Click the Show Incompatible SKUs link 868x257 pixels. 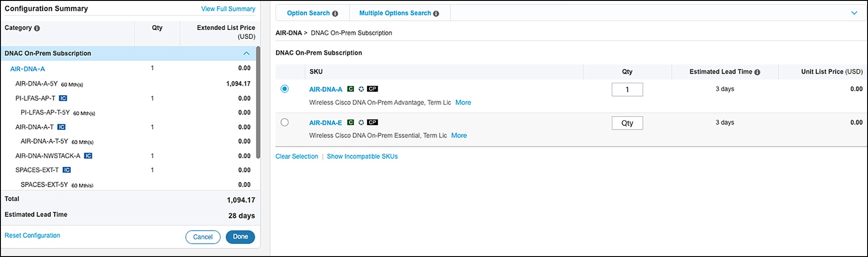pos(362,156)
